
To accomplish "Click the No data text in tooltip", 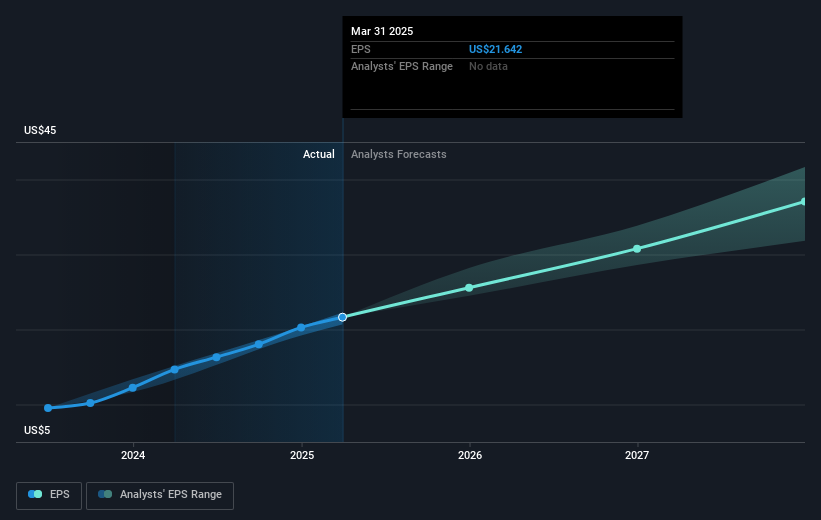I will (488, 67).
